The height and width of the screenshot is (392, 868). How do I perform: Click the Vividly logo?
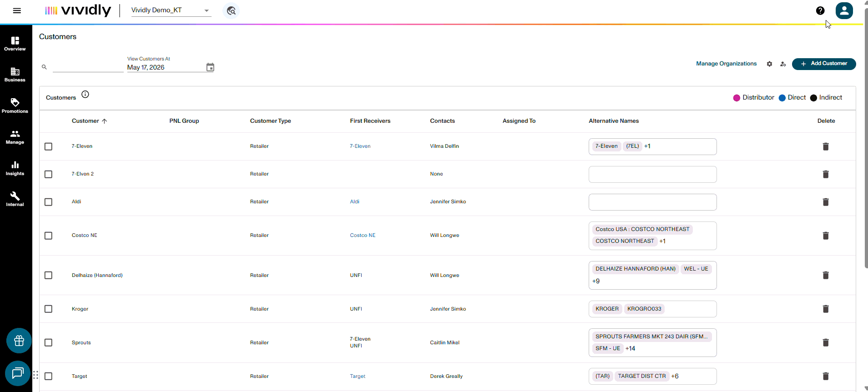click(x=78, y=10)
